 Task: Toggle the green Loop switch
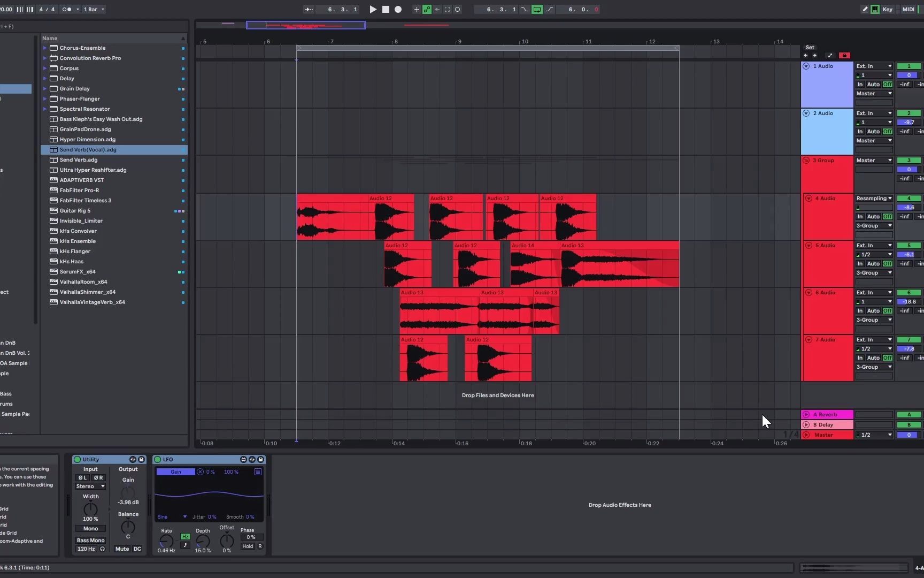[537, 9]
